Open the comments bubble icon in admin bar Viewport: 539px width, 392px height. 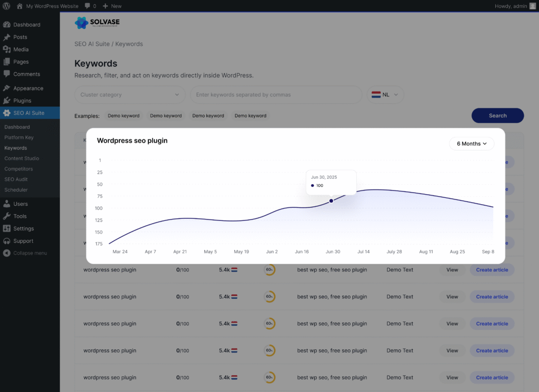coord(87,6)
